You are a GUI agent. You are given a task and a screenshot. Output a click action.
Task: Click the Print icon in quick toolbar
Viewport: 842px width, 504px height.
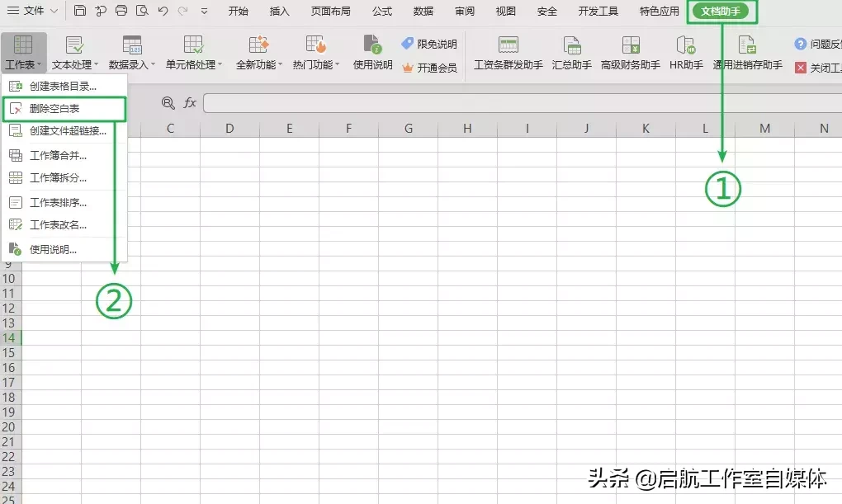121,10
